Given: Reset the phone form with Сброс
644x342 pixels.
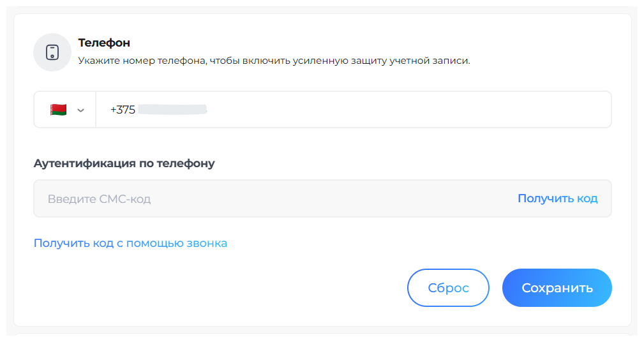Looking at the screenshot, I should tap(448, 288).
